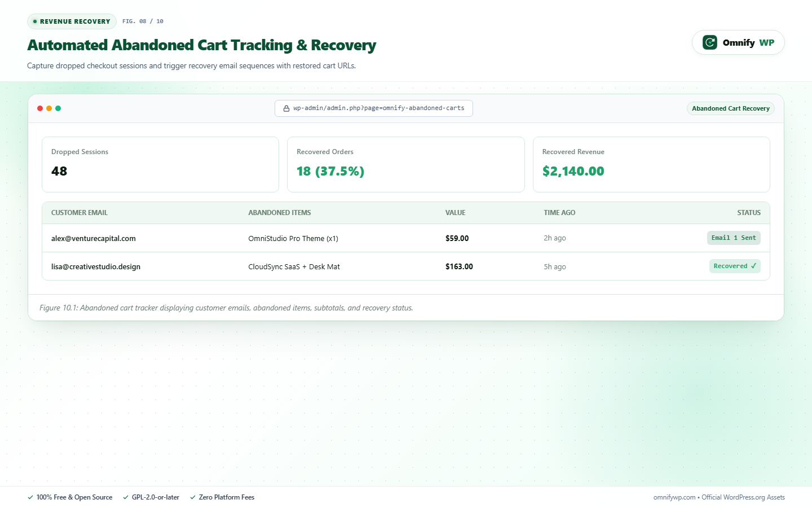The width and height of the screenshot is (812, 508).
Task: Click the red window dot
Action: (40, 108)
